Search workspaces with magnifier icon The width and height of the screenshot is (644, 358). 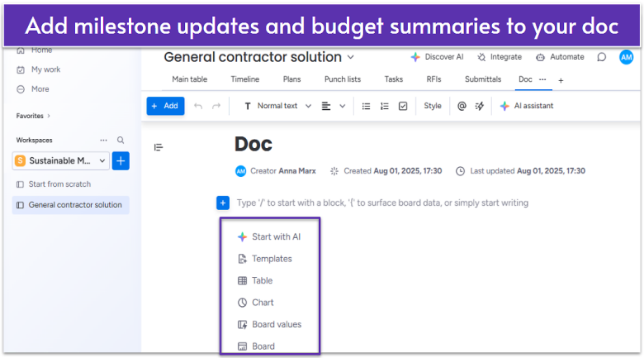tap(121, 141)
